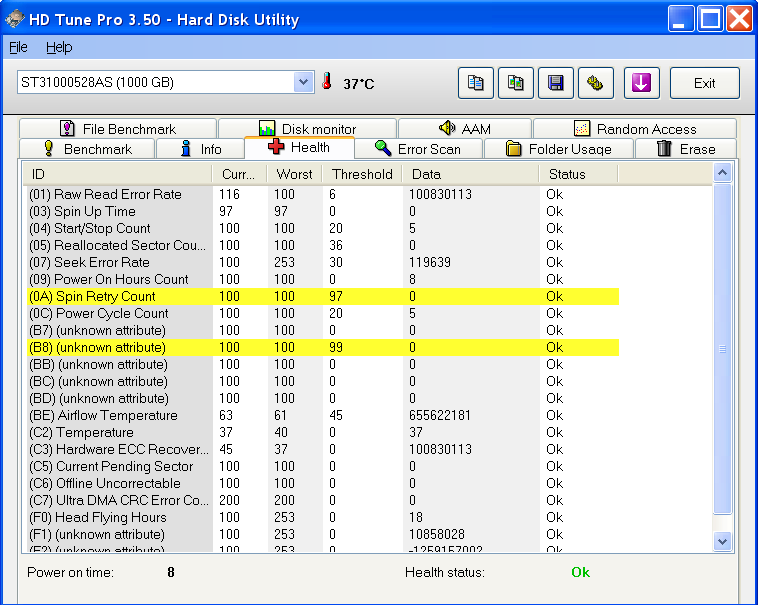
Task: Select the AAM tab
Action: (465, 129)
